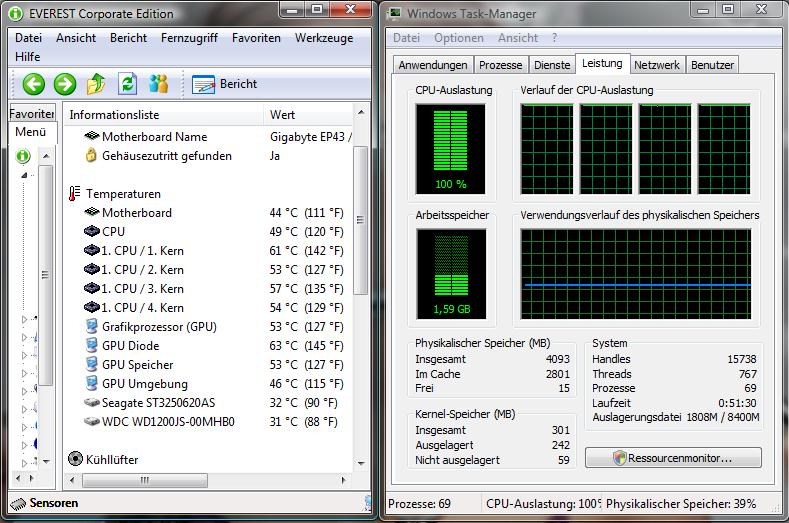Open the Hilfe menu in EVEREST
The image size is (789, 523).
point(28,57)
